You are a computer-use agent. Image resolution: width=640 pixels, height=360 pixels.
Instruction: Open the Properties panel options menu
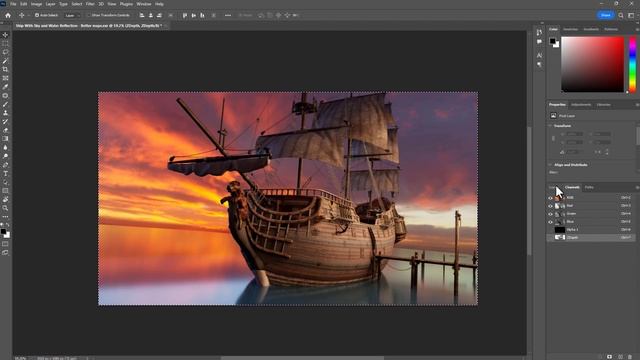click(637, 105)
